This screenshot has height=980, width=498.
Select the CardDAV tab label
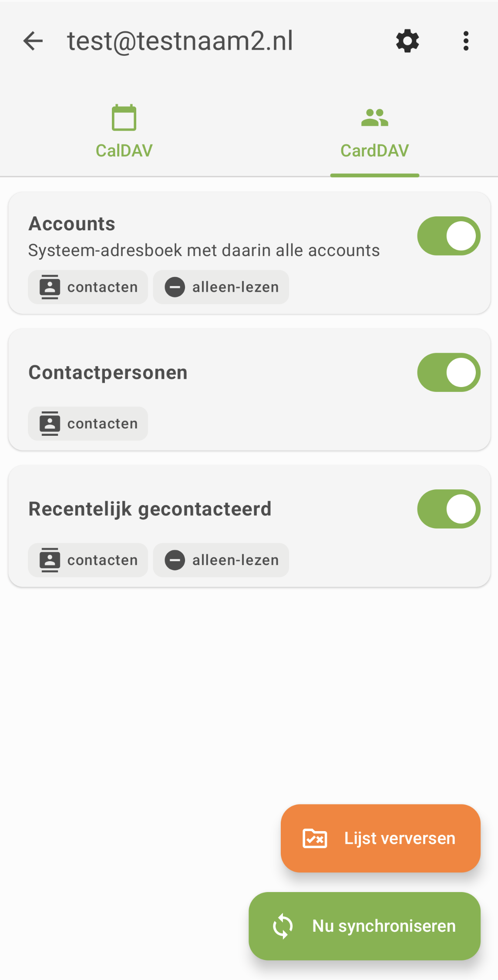[x=374, y=151]
